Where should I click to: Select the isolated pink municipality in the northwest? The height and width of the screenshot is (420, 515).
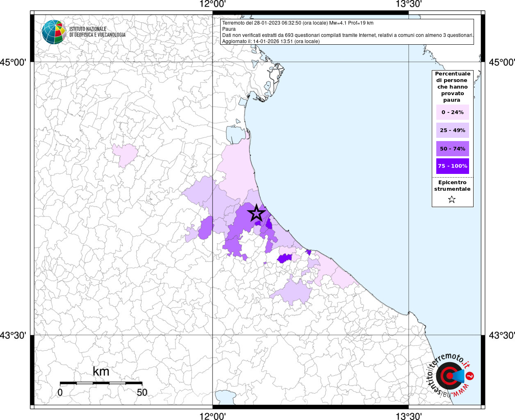pyautogui.click(x=124, y=155)
